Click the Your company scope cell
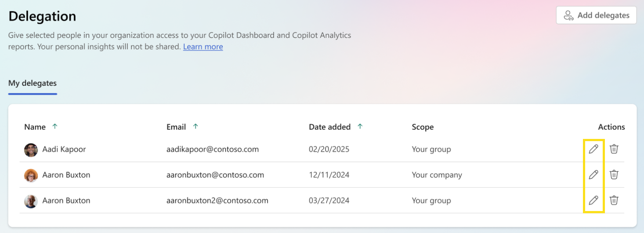Image resolution: width=644 pixels, height=233 pixels. [x=437, y=175]
